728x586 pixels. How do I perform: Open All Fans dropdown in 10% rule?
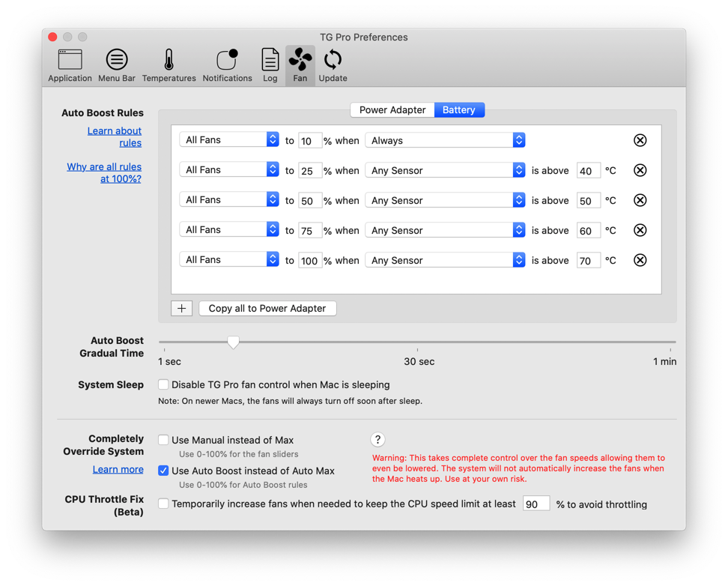(229, 139)
